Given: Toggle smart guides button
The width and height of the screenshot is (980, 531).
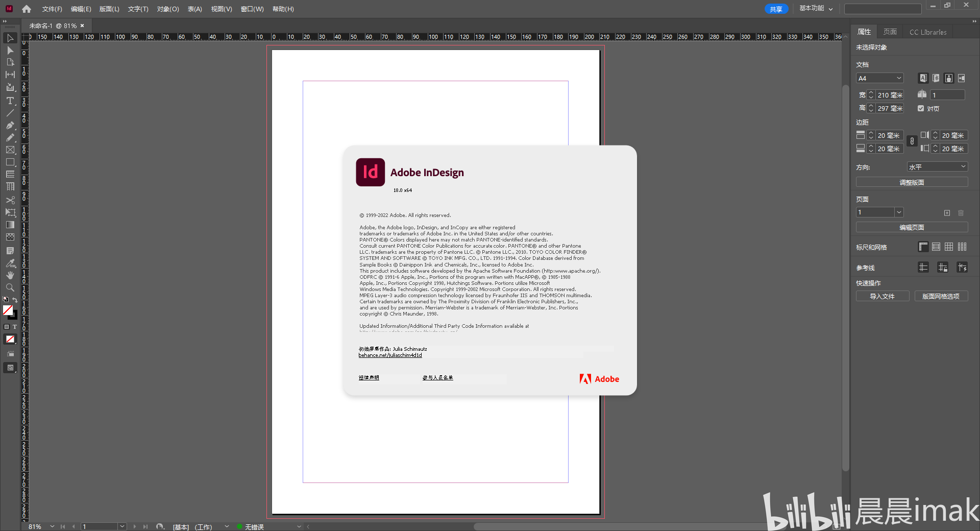Looking at the screenshot, I should point(962,267).
